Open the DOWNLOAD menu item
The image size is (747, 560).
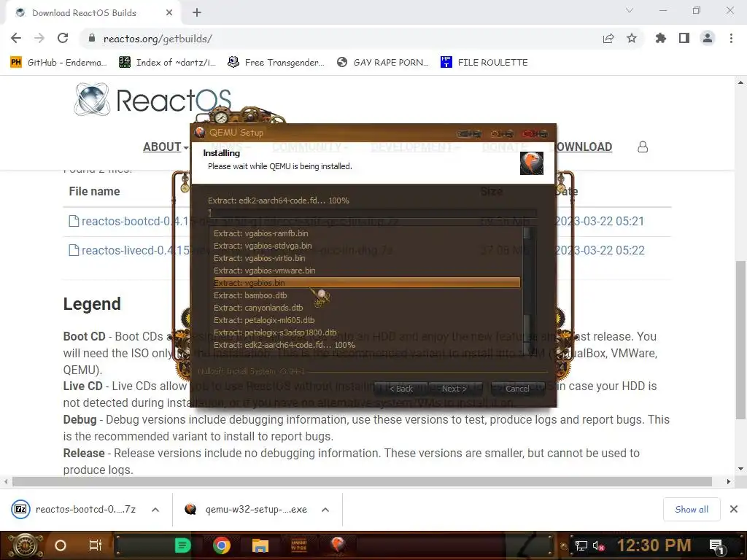[584, 147]
